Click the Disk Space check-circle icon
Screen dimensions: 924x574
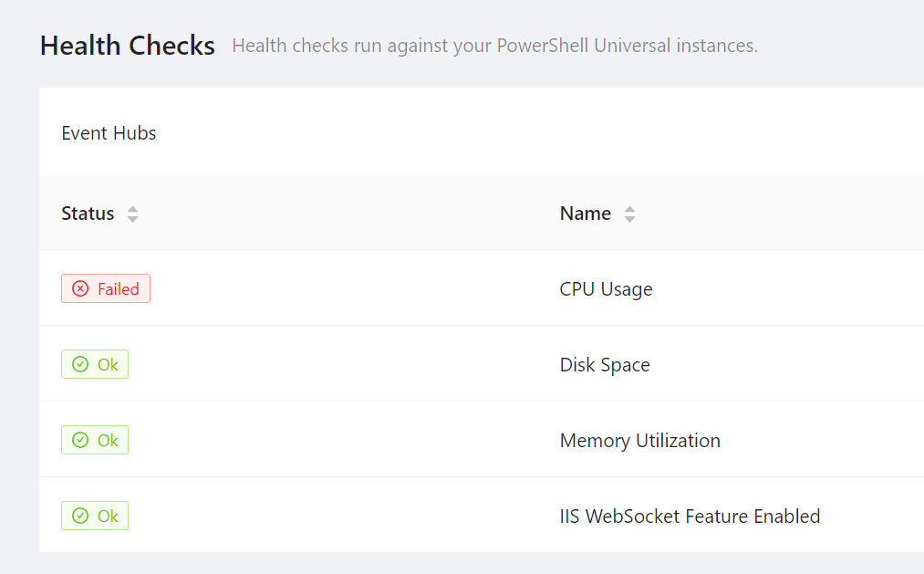pyautogui.click(x=80, y=365)
